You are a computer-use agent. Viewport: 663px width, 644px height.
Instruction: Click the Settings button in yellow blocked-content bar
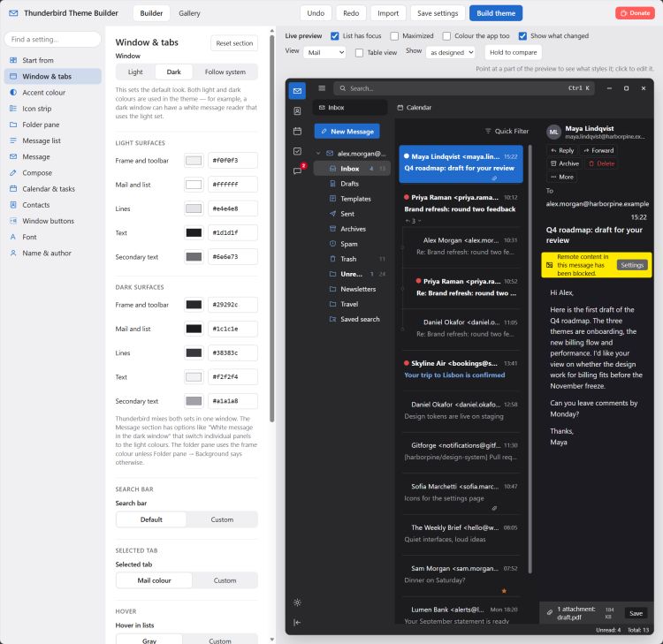click(632, 265)
